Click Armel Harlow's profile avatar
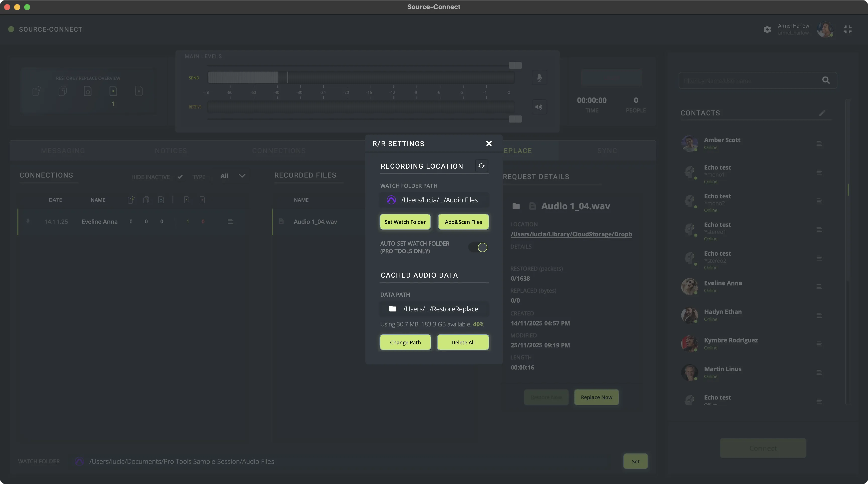Image resolution: width=868 pixels, height=484 pixels. coord(825,29)
